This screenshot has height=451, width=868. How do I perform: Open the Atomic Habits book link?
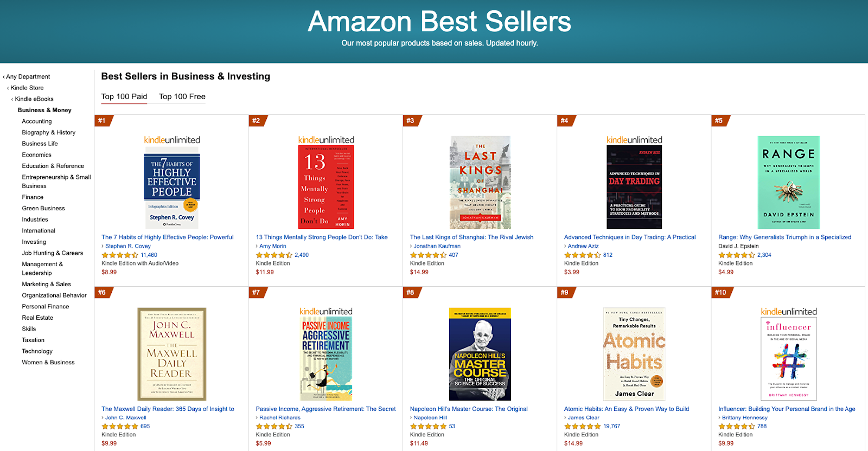click(626, 409)
